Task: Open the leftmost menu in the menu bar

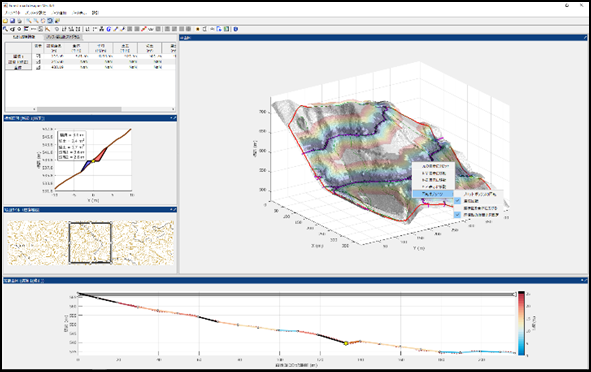Action: click(12, 13)
